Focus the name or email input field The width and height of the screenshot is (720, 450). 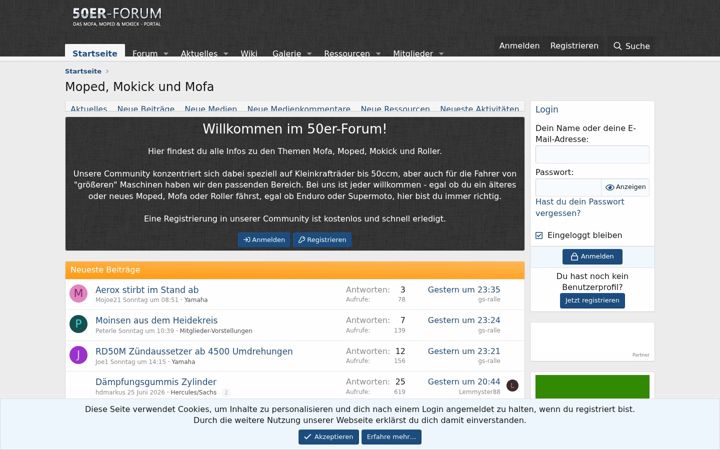coord(592,155)
